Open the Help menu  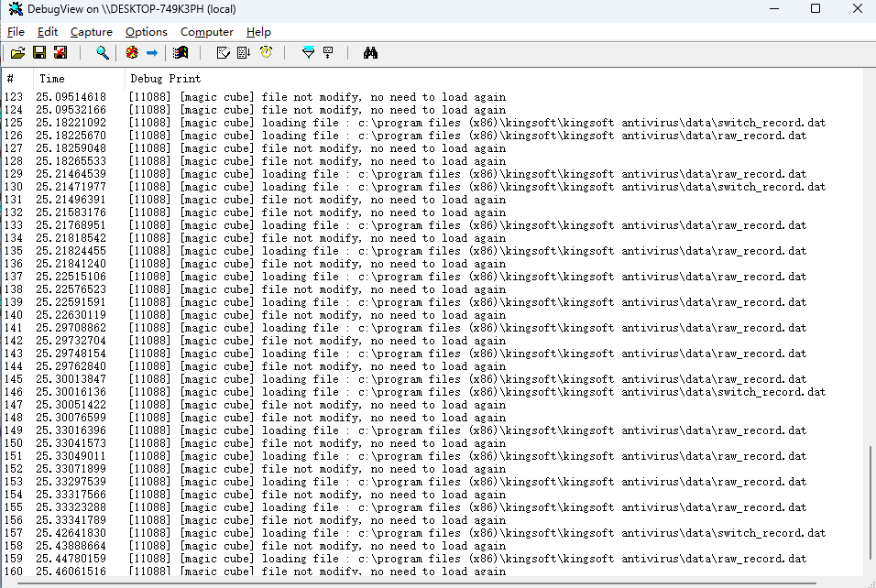(258, 32)
